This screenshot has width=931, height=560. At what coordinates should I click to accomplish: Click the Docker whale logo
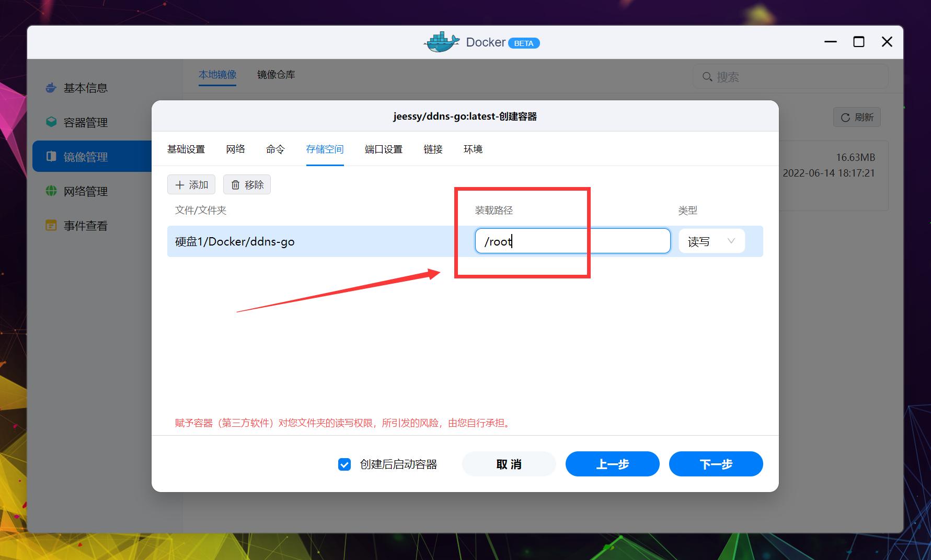click(441, 41)
